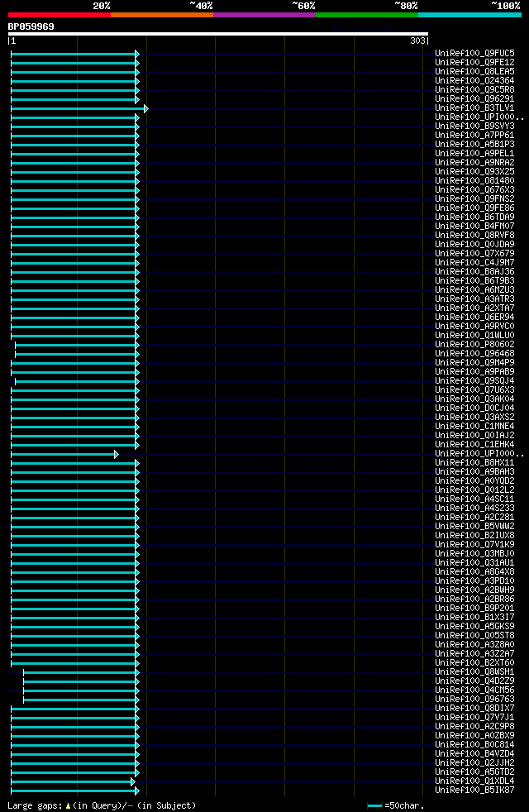The height and width of the screenshot is (812, 529).
Task: Select the UniRef100_B4FM07 label
Action: click(474, 227)
